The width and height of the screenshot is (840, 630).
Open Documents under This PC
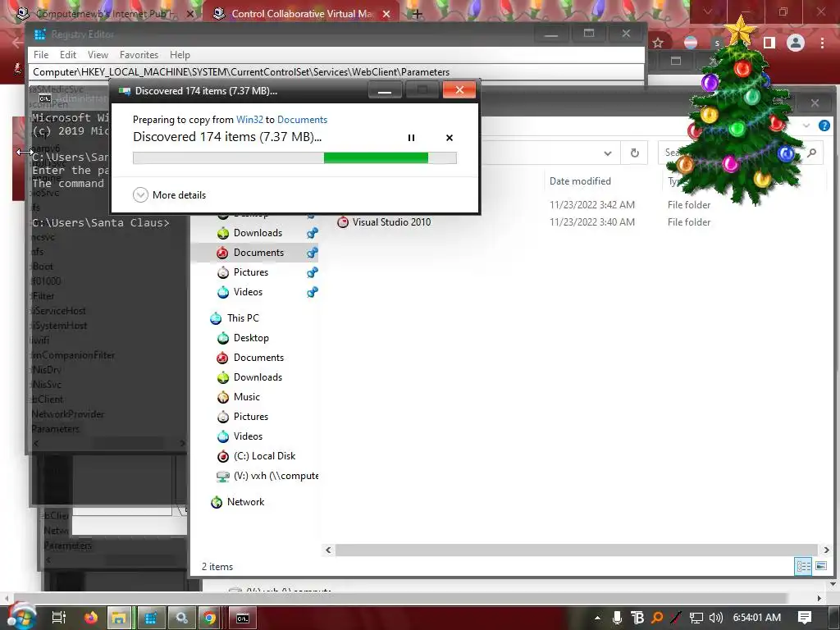click(258, 358)
